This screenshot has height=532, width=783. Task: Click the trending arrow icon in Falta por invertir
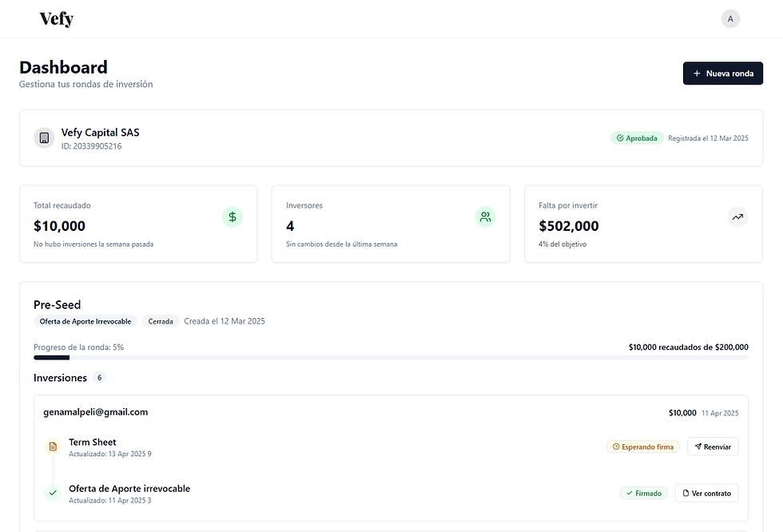(737, 217)
